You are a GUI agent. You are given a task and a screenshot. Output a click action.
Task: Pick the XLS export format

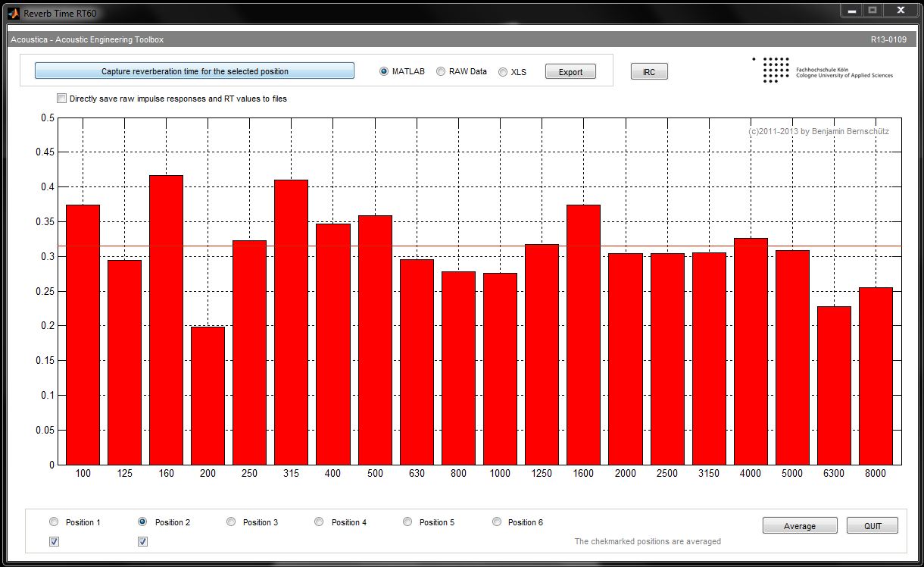[x=503, y=72]
